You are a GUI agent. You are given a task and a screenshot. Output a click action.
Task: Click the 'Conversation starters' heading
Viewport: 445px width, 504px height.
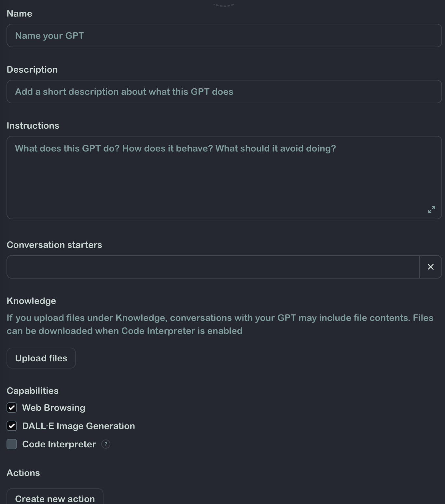pos(54,245)
